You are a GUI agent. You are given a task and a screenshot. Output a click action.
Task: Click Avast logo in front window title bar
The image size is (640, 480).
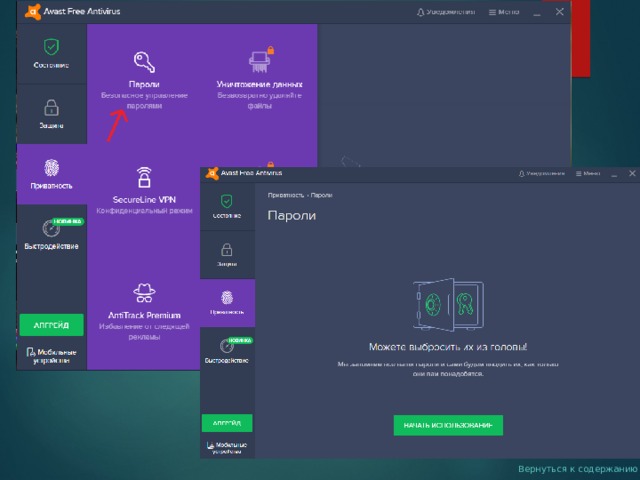[212, 173]
